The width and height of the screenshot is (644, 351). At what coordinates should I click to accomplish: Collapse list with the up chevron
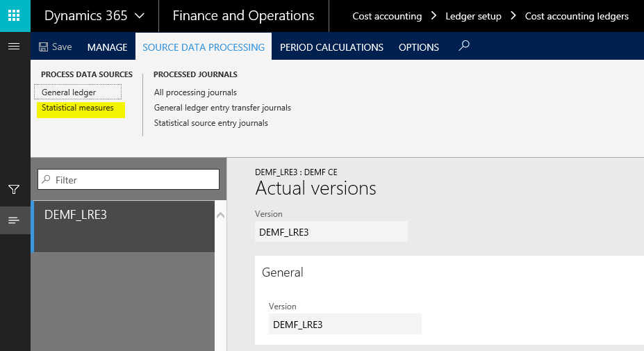point(221,215)
